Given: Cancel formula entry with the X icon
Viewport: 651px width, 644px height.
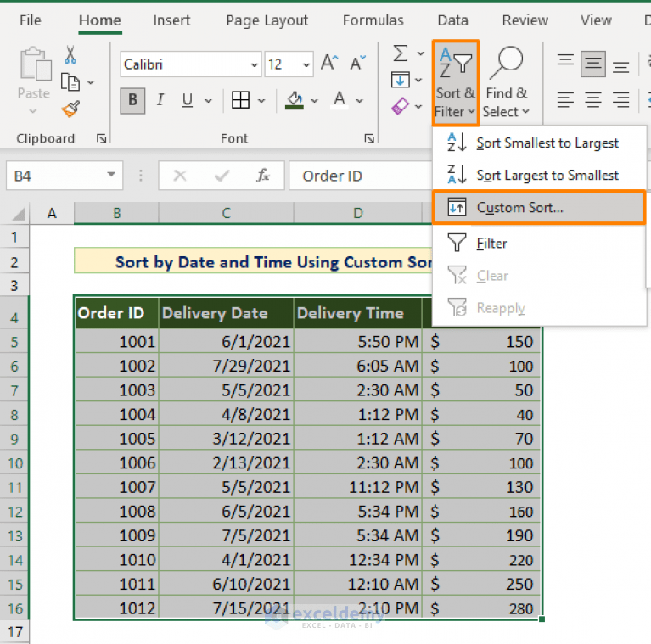Looking at the screenshot, I should point(180,176).
